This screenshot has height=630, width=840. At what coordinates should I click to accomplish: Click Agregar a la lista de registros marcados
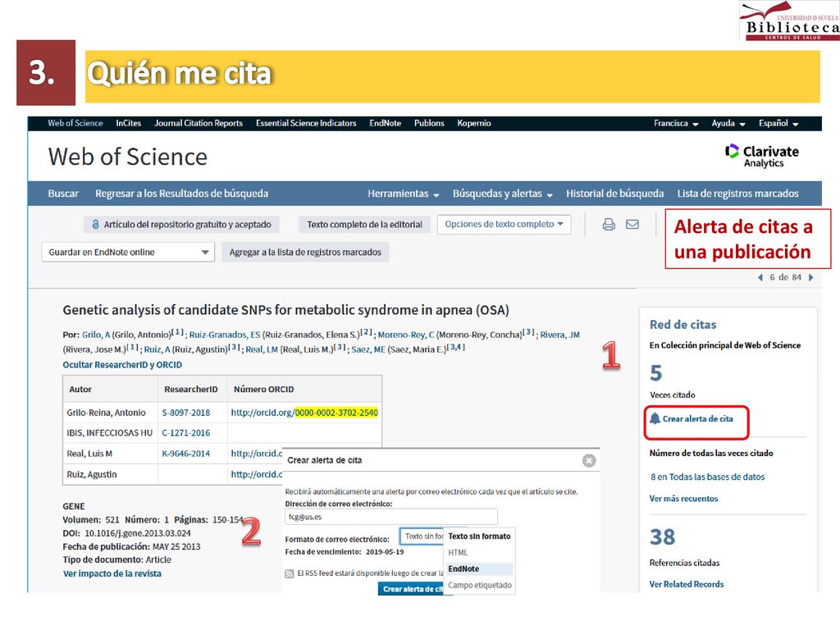click(x=305, y=252)
